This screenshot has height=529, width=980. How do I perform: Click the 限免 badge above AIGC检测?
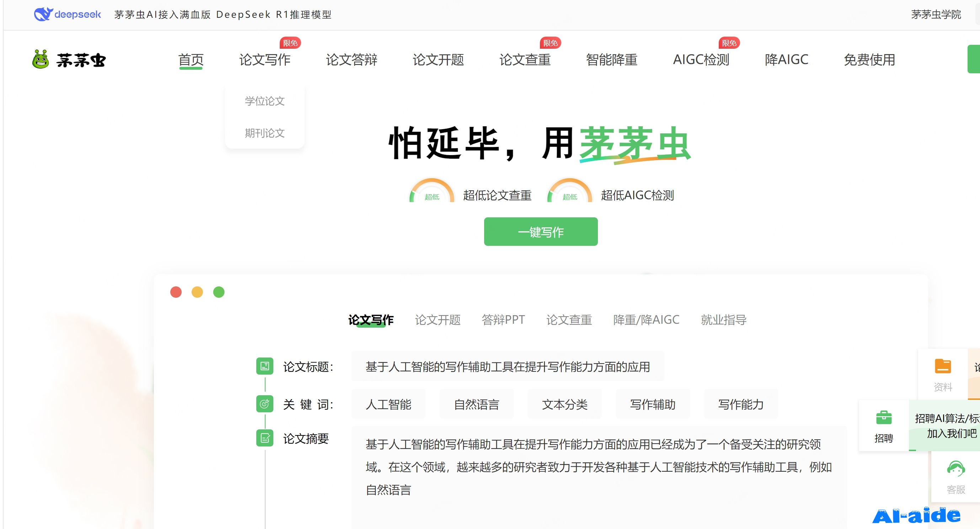pos(729,43)
